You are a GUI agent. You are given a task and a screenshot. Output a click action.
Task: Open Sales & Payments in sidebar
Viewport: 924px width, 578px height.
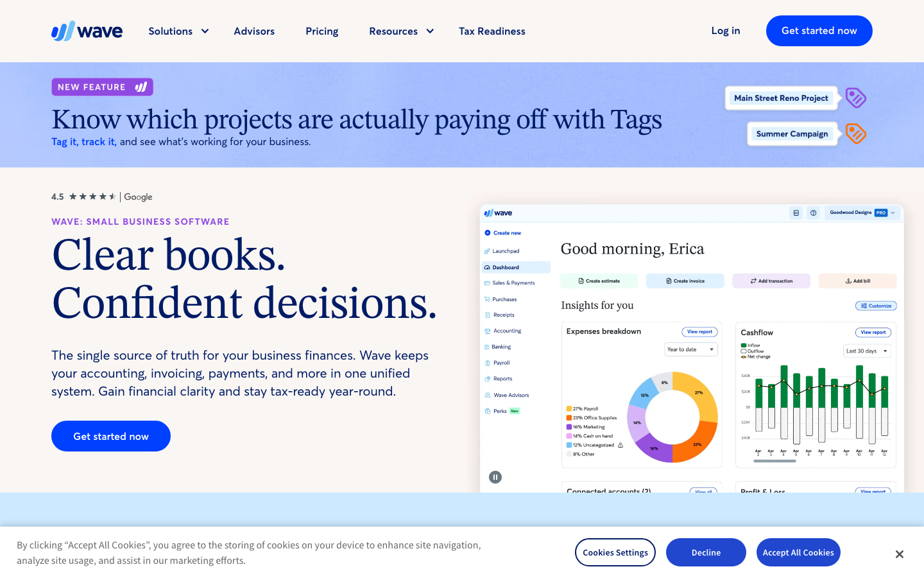[x=509, y=283]
